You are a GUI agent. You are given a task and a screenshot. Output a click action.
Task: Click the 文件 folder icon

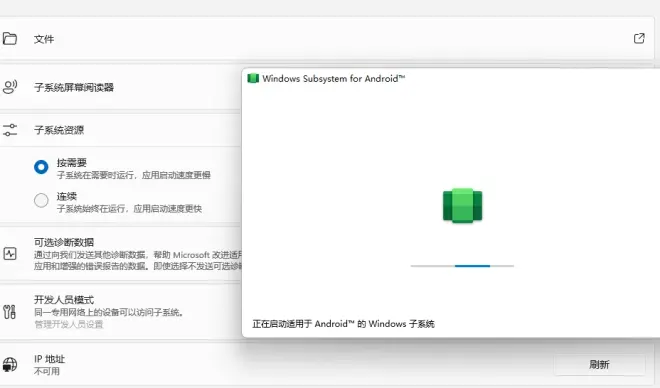(x=10, y=39)
